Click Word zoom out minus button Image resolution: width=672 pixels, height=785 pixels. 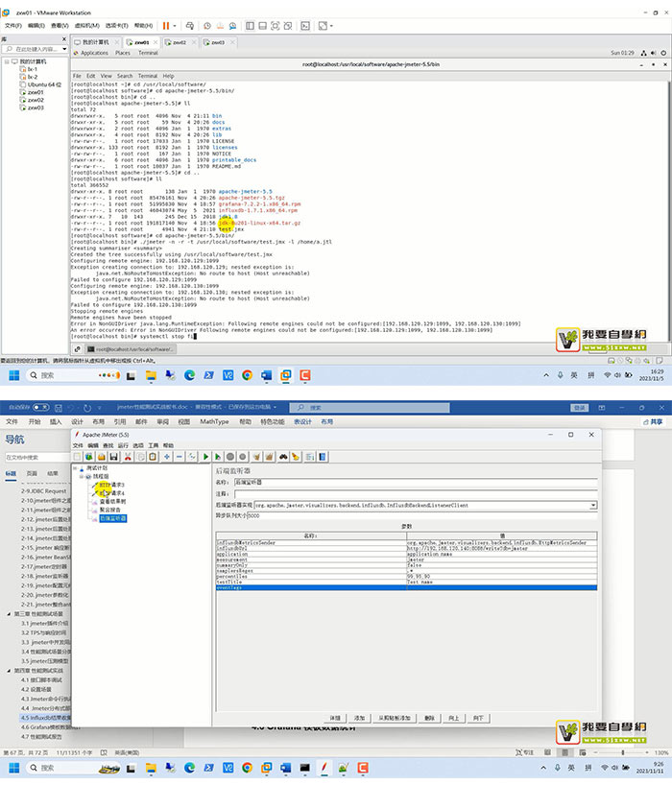[595, 752]
